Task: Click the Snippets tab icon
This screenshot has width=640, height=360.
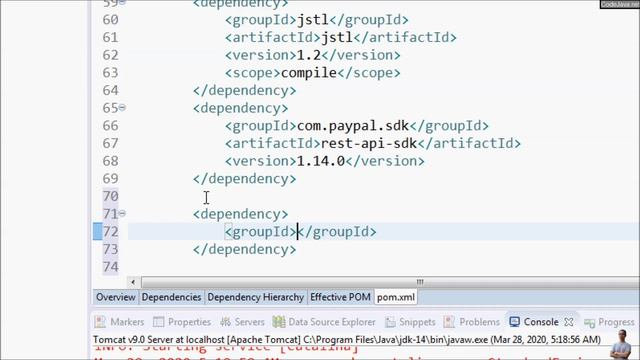Action: pos(390,322)
